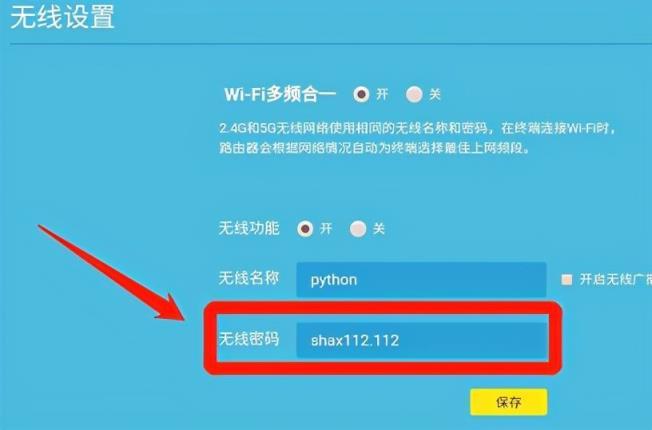Disable 无线功能 with the 关 radio
The height and width of the screenshot is (430, 652).
coord(358,229)
